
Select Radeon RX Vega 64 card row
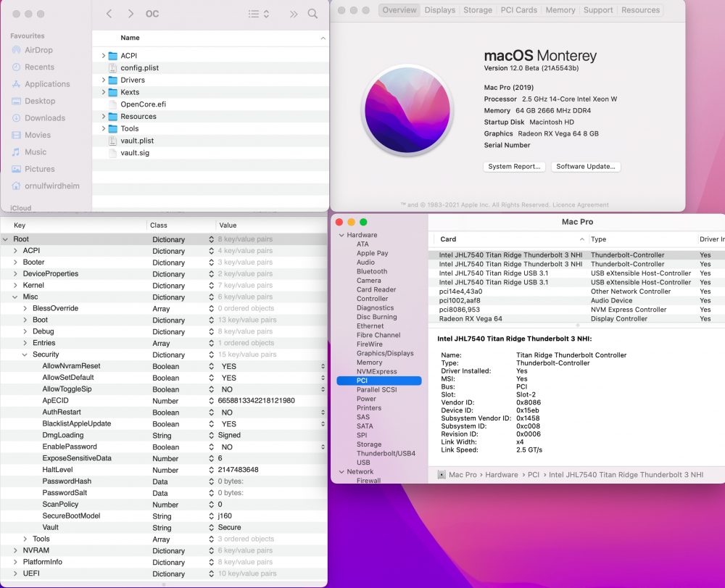(x=576, y=318)
